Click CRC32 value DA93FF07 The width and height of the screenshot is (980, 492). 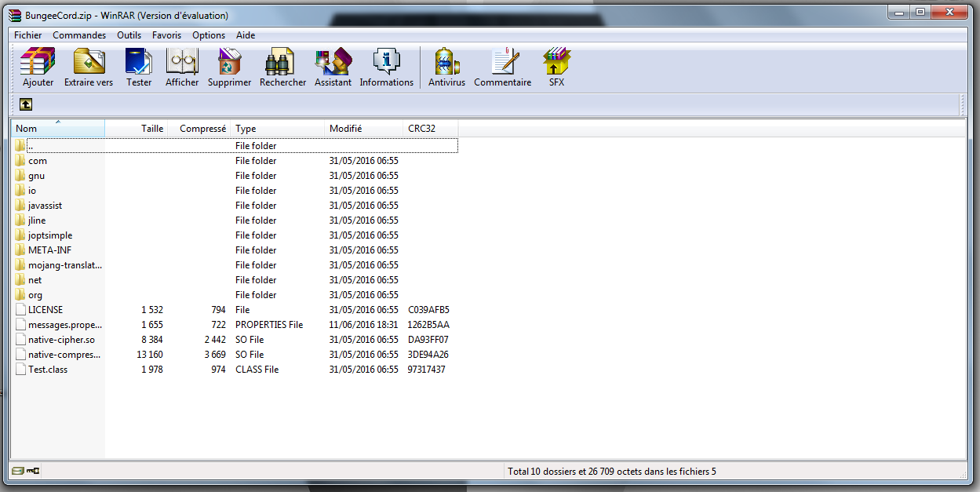click(x=428, y=339)
